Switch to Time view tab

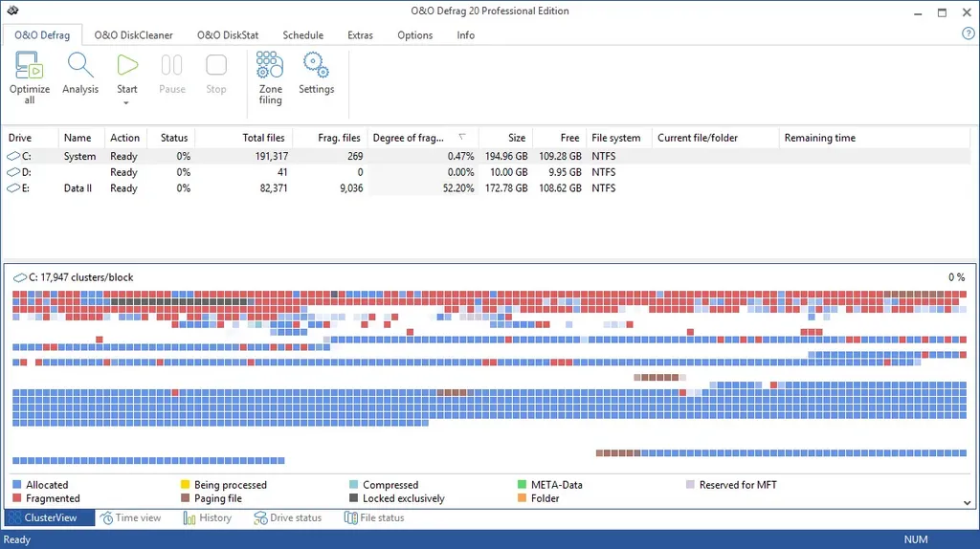pos(130,517)
